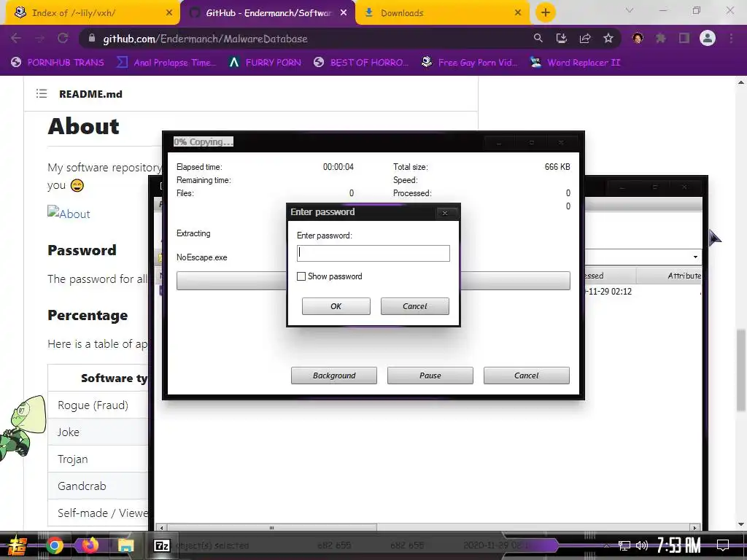Viewport: 747px width, 560px height.
Task: Bookmark this page with the star
Action: (608, 38)
